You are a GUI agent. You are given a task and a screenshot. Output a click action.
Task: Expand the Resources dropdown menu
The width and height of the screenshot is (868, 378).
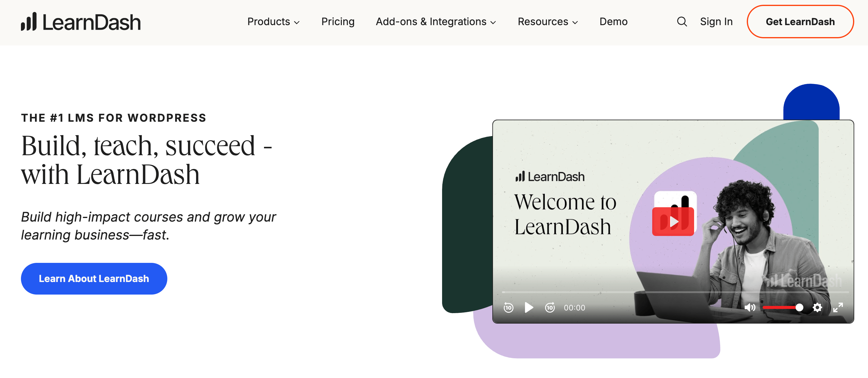[547, 22]
